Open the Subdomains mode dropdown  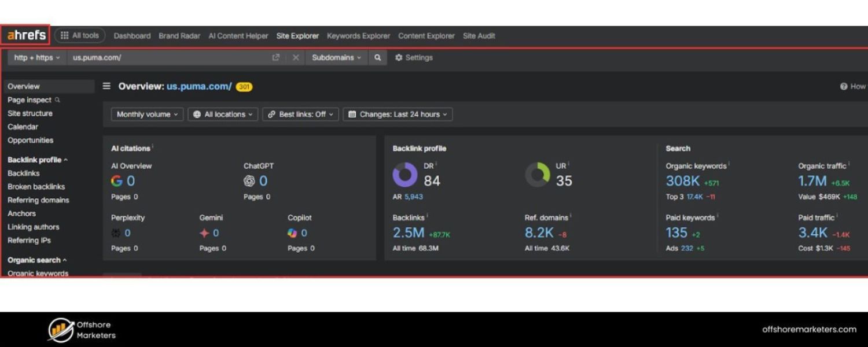336,58
